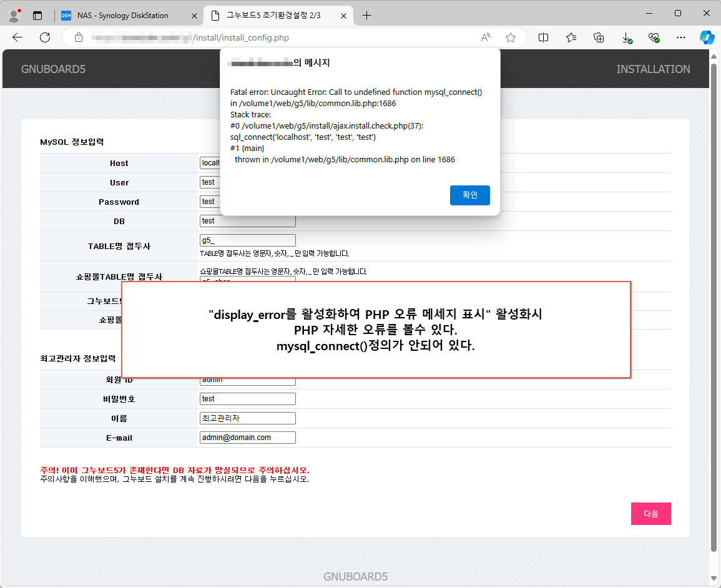This screenshot has height=588, width=721.
Task: Click the E-mail input field
Action: pos(248,438)
